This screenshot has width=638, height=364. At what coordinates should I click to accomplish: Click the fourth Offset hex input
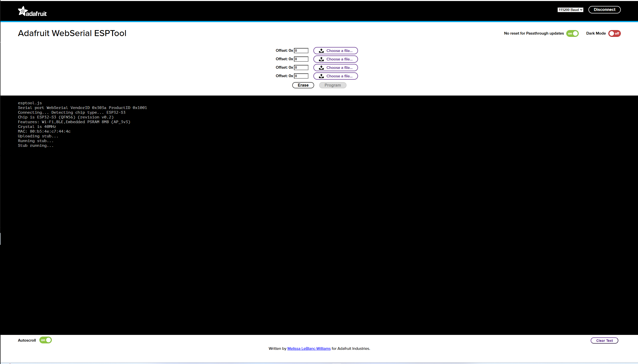(301, 76)
